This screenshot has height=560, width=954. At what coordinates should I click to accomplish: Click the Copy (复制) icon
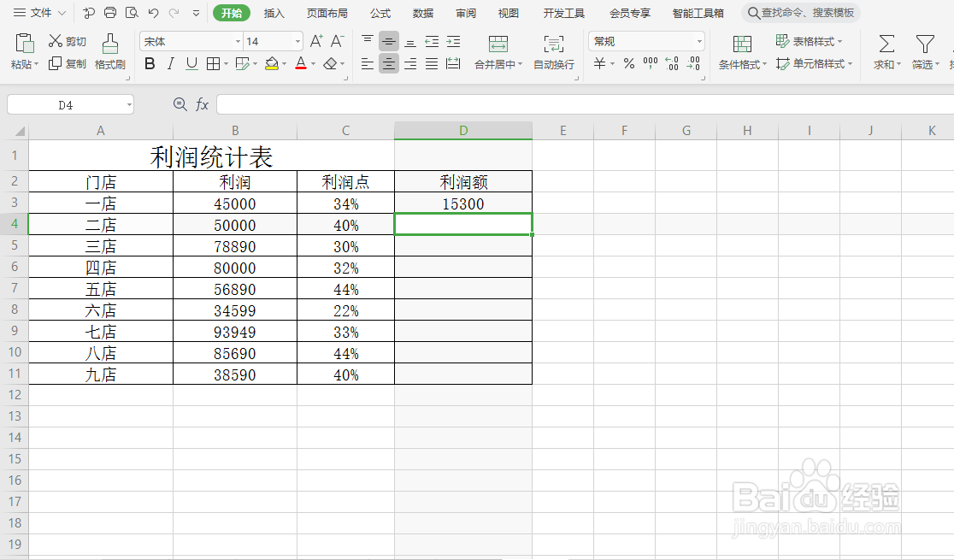[x=56, y=62]
